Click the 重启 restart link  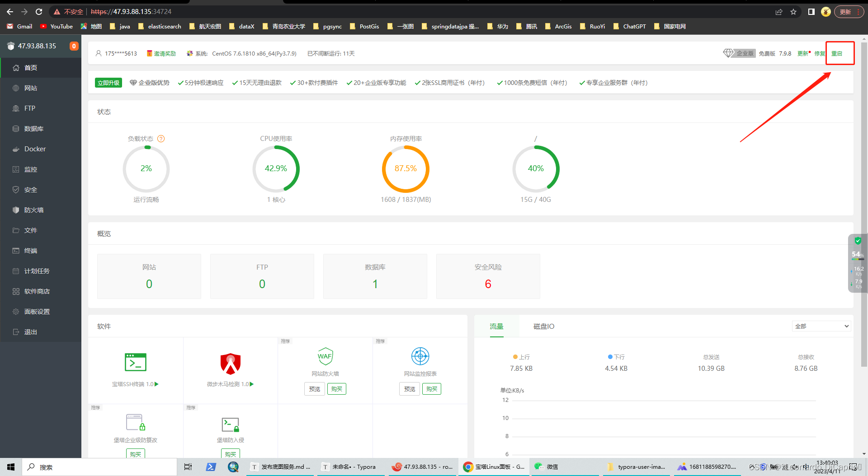tap(837, 53)
